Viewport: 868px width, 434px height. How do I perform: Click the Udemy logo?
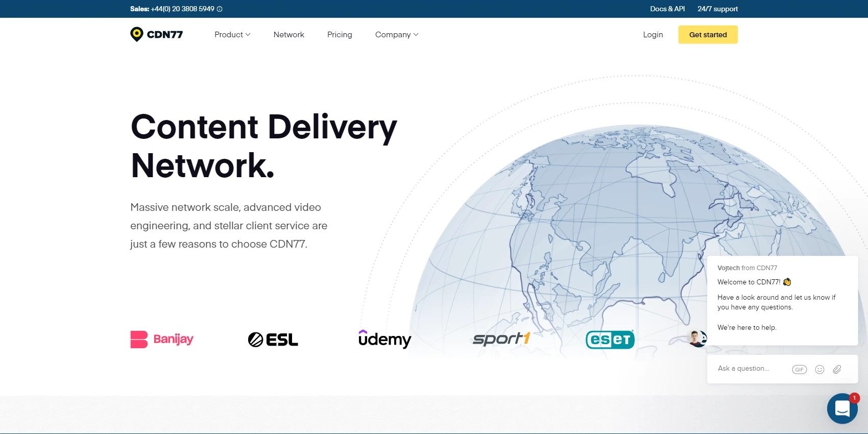coord(384,339)
